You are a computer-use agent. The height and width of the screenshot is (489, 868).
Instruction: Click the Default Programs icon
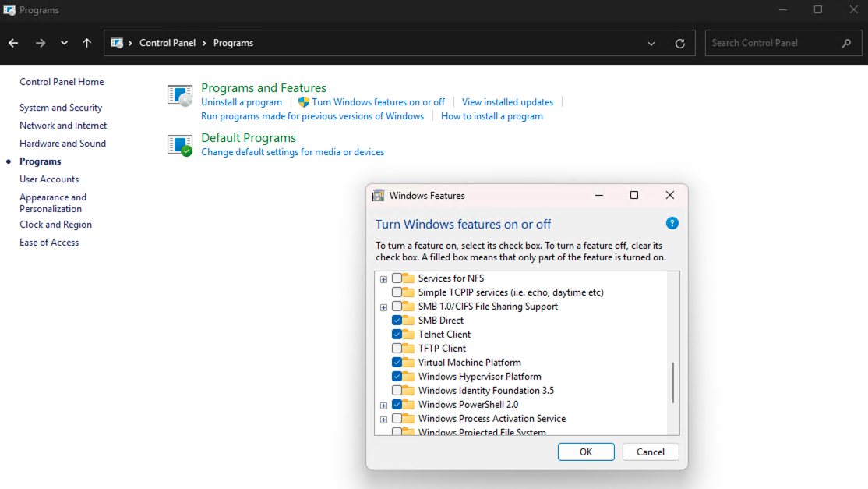pyautogui.click(x=180, y=145)
